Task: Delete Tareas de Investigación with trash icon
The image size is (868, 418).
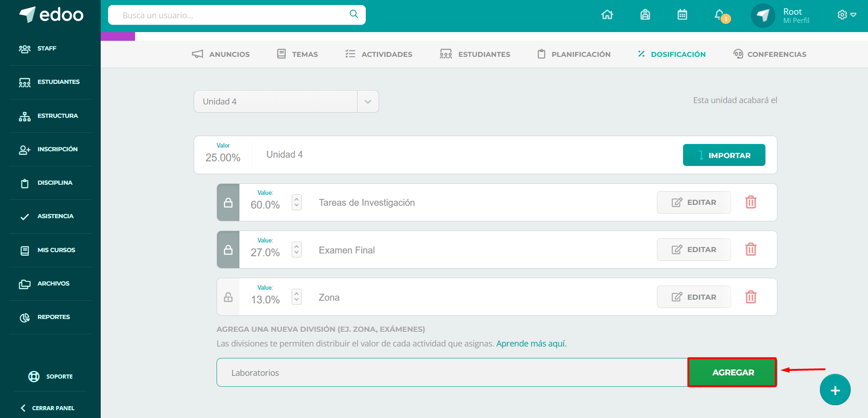Action: click(751, 202)
